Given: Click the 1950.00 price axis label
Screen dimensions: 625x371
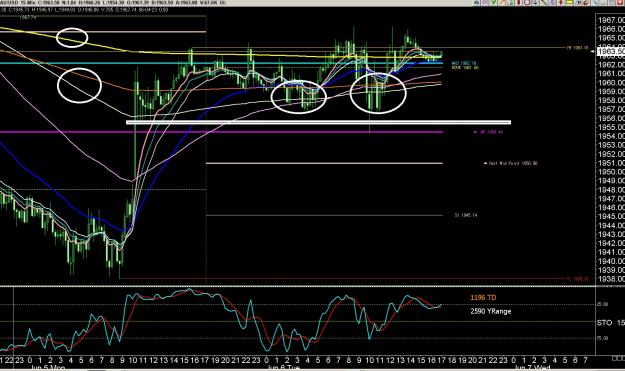Looking at the screenshot, I should point(611,172).
